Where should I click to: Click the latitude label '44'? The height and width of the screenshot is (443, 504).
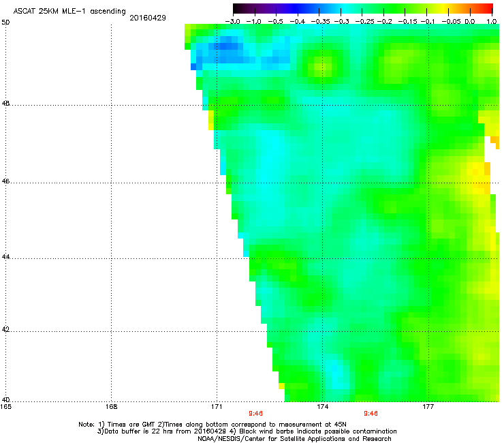coord(5,257)
